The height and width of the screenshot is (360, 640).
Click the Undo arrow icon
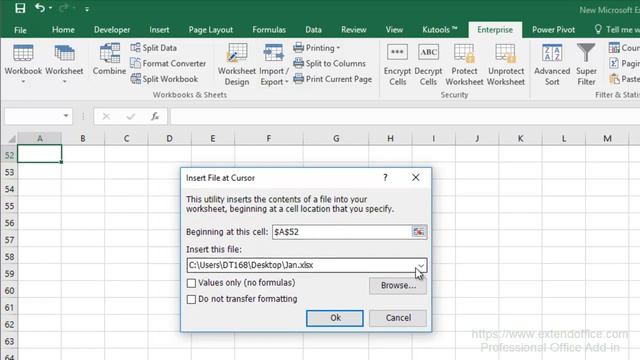pos(40,8)
